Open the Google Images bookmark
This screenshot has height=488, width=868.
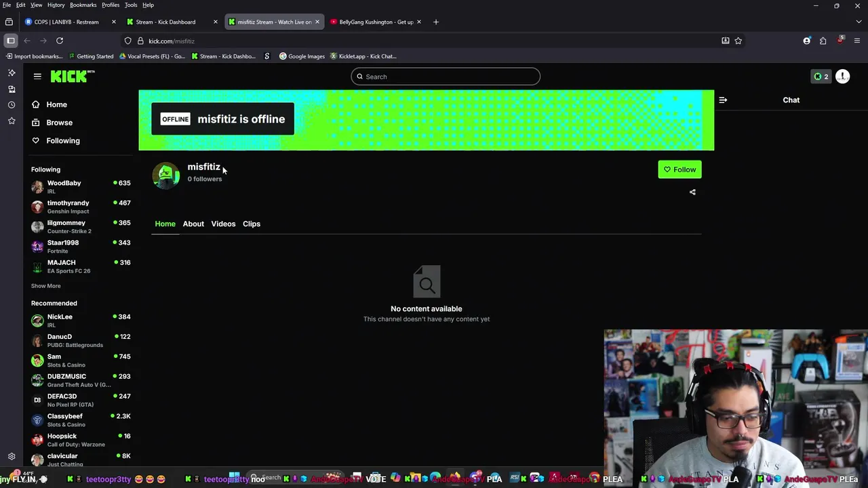tap(302, 56)
